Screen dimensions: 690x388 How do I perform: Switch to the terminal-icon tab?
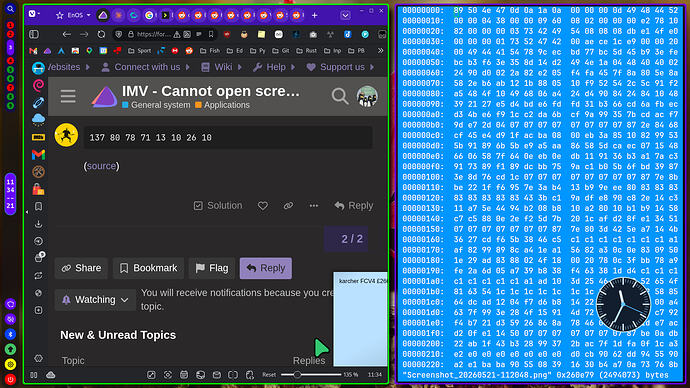165,15
